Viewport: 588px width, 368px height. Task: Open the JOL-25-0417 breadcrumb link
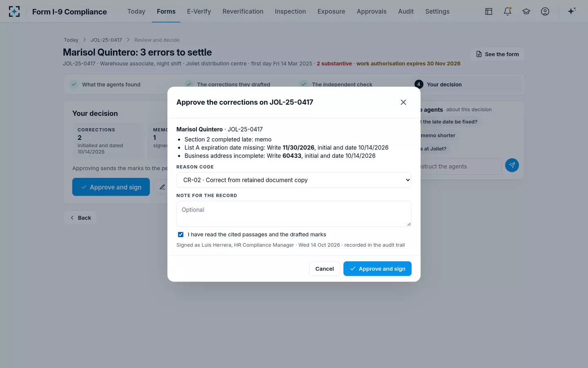(106, 40)
